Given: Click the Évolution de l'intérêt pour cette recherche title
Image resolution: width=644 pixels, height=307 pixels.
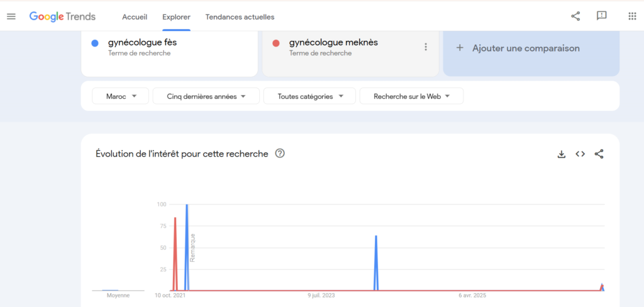Looking at the screenshot, I should 182,153.
